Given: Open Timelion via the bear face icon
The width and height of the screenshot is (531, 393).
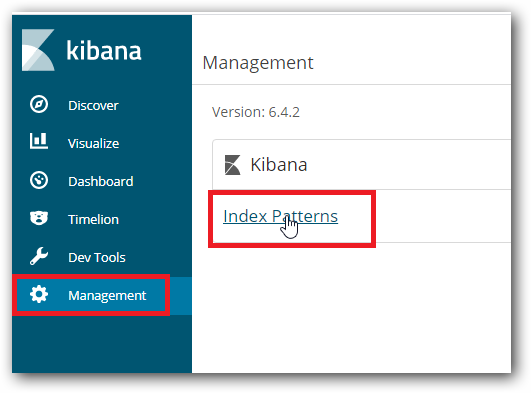Looking at the screenshot, I should [39, 218].
